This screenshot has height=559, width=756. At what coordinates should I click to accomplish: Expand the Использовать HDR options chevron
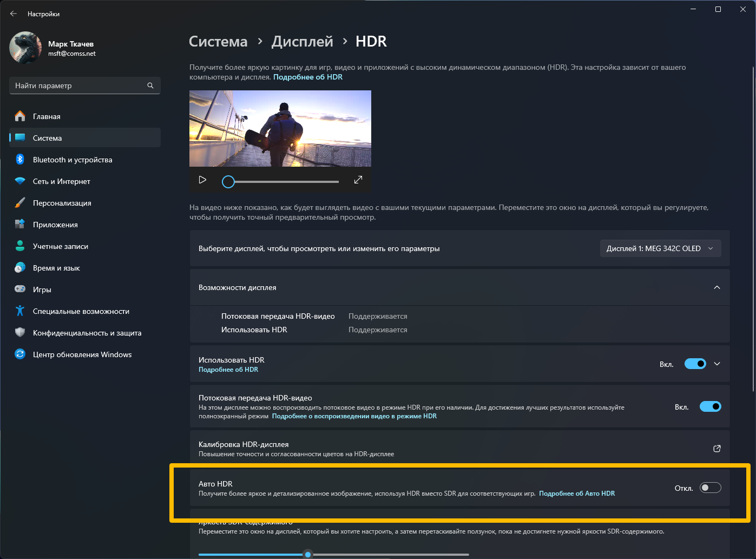[x=717, y=364]
